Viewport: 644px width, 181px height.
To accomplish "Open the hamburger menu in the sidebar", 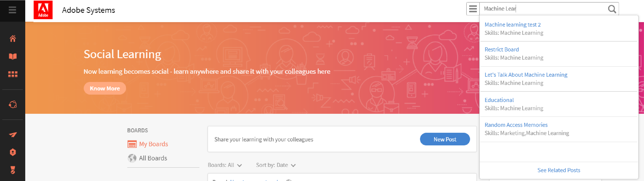I will point(12,10).
